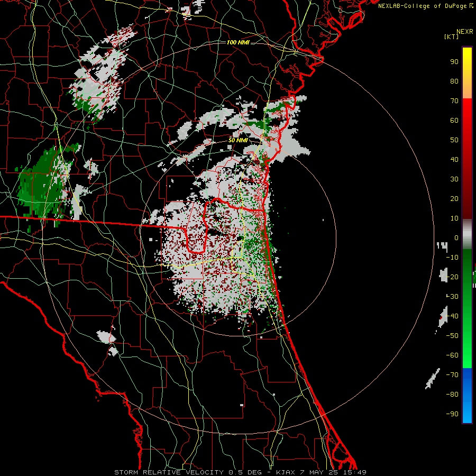Click the [KT] units label

452,36
